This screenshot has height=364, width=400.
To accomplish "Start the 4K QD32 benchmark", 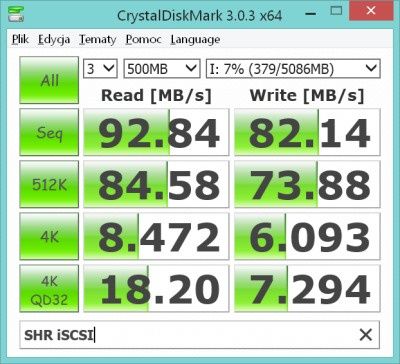I will click(49, 289).
